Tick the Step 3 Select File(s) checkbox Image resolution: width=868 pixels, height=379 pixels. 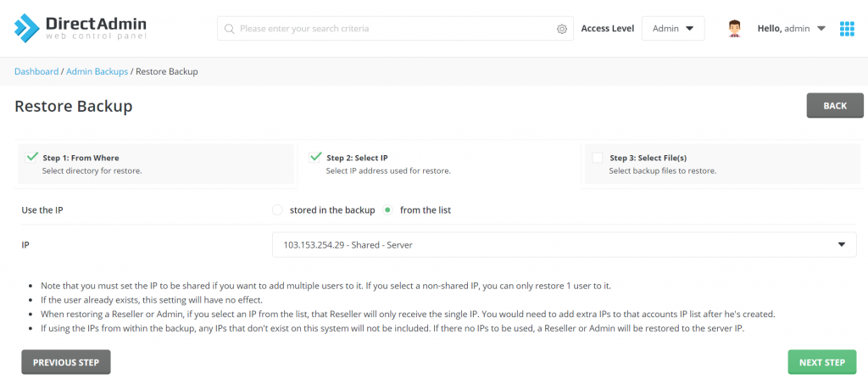(x=598, y=158)
